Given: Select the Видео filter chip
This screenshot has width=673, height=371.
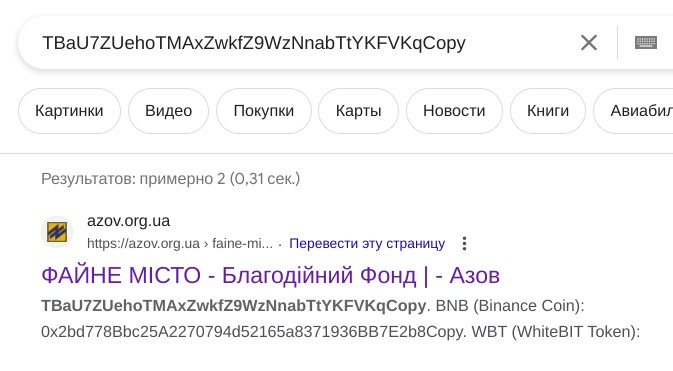Looking at the screenshot, I should [x=168, y=111].
